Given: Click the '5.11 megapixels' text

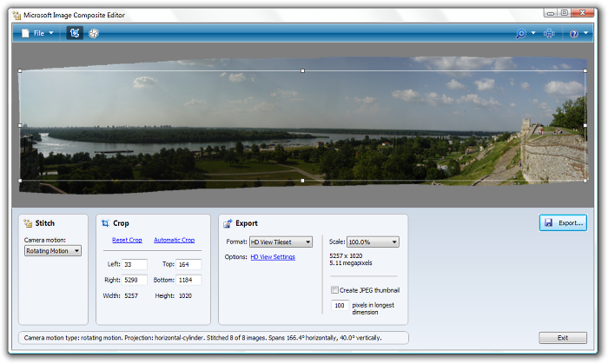Looking at the screenshot, I should (351, 263).
